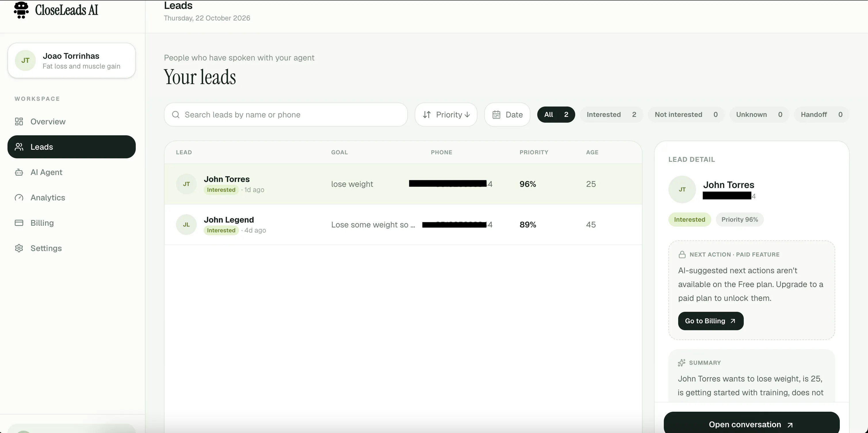The height and width of the screenshot is (433, 868).
Task: Click the arrow icon on Open conversation
Action: click(x=790, y=425)
